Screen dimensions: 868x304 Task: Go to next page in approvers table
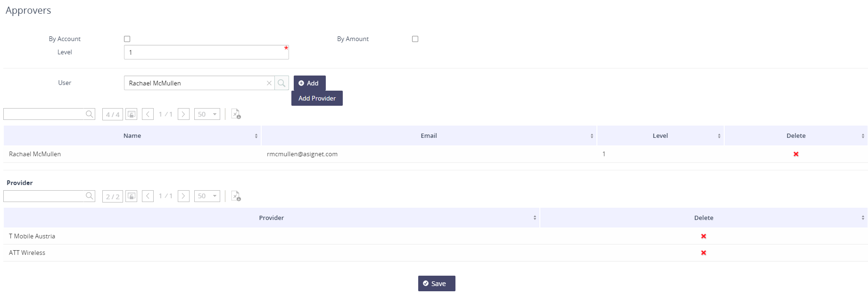click(x=183, y=114)
